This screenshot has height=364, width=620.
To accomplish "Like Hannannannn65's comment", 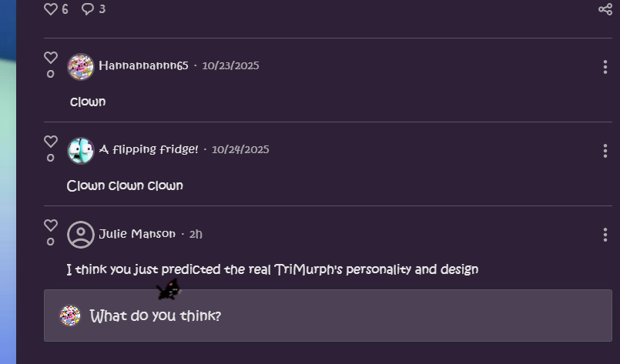I will [51, 58].
